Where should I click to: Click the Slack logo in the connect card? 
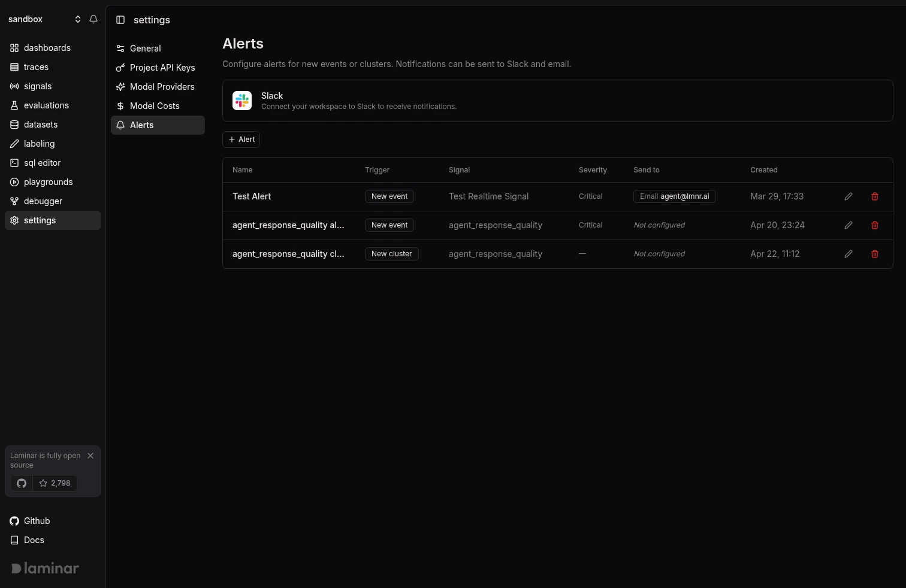coord(242,100)
